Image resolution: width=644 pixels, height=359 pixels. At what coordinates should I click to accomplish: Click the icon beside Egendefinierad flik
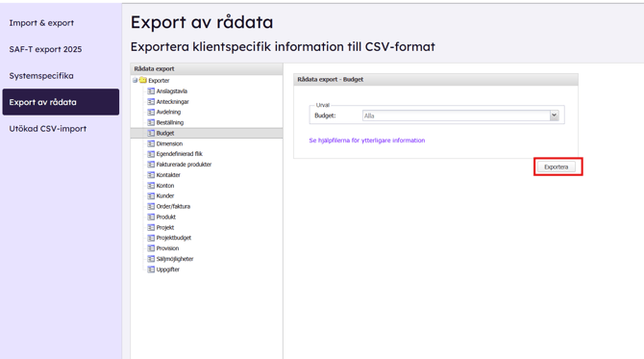click(x=151, y=154)
